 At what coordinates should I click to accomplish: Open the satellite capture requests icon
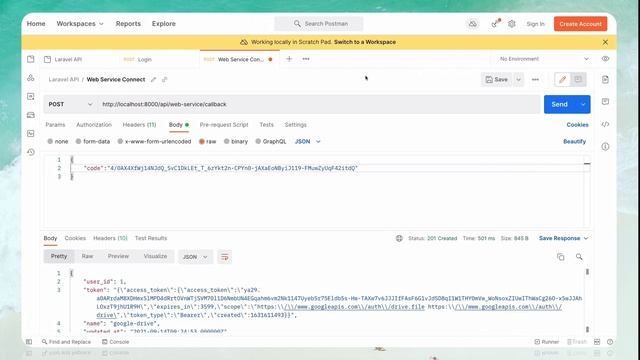coord(495,24)
